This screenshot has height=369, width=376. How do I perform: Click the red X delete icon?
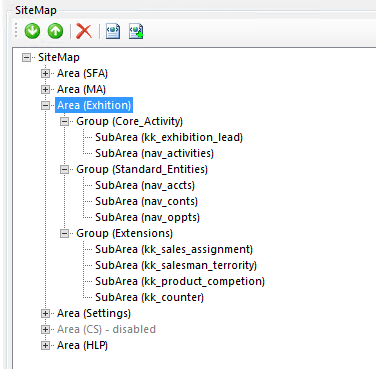click(84, 31)
